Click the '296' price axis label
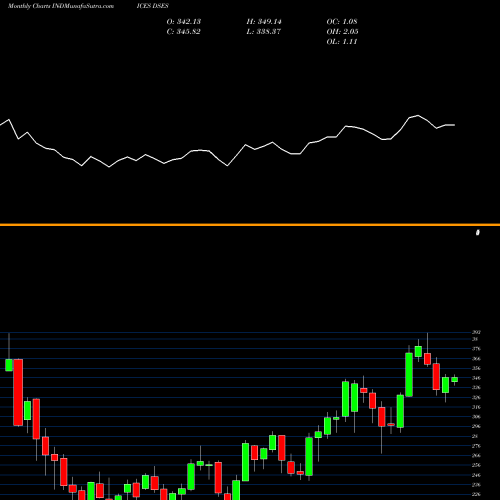This screenshot has width=500, height=500. pos(476,426)
